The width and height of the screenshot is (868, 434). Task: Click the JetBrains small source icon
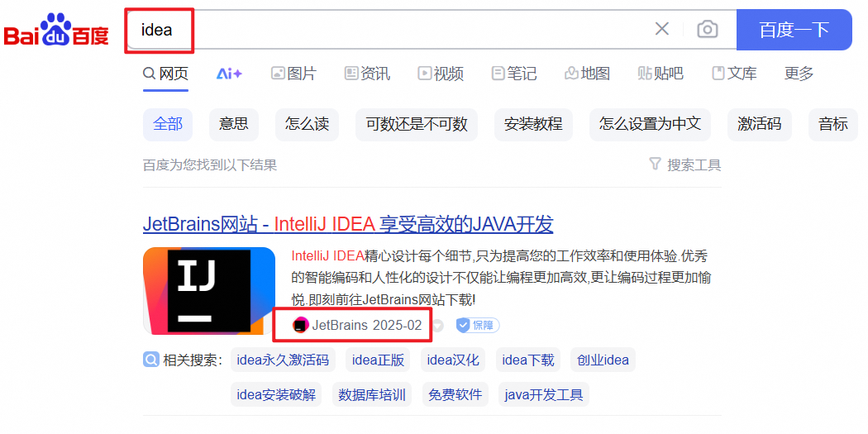300,325
